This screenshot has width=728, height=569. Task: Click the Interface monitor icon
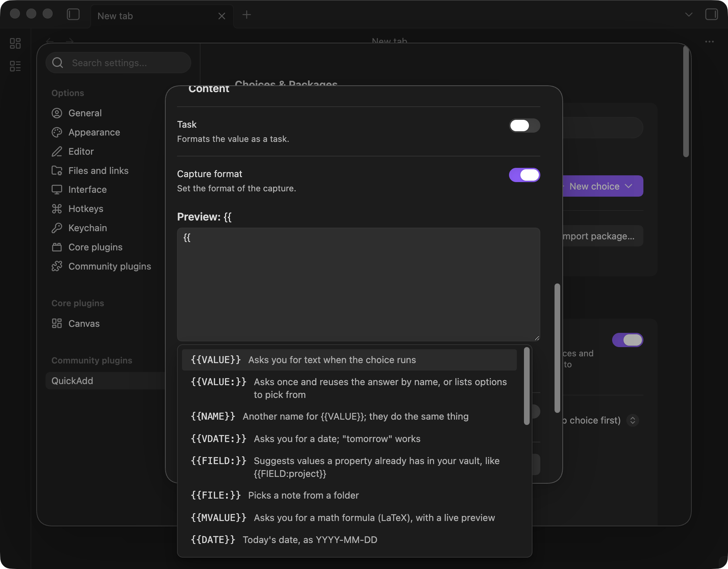click(x=57, y=190)
